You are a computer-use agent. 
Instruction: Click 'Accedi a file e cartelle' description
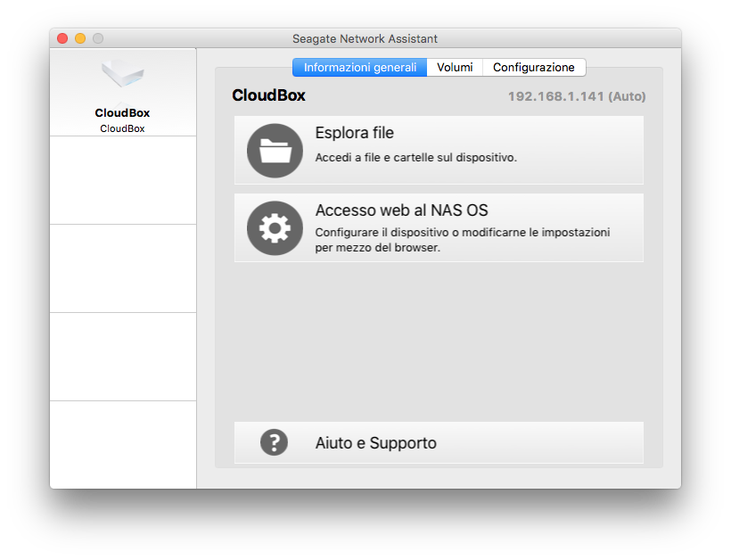415,158
